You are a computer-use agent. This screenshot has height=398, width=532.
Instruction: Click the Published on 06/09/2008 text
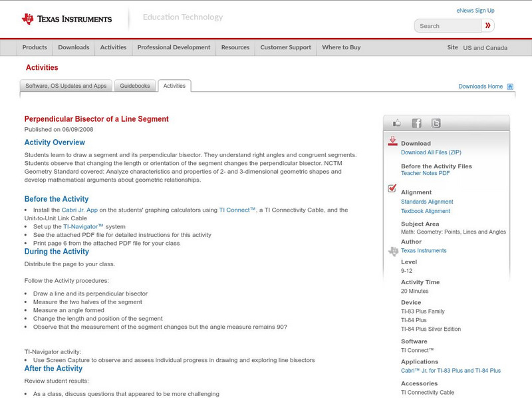tap(59, 129)
